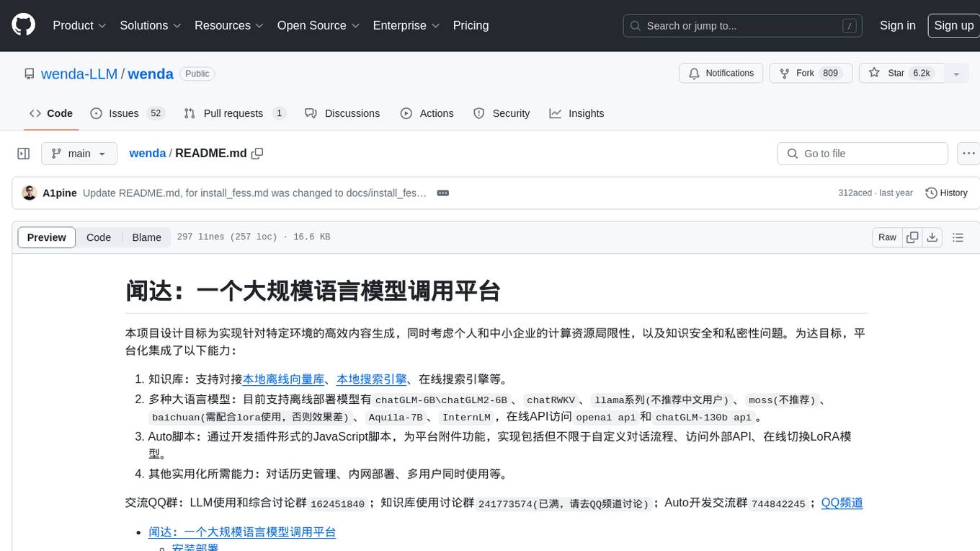Screen dimensions: 980x551
Task: Expand the commit message ellipsis
Action: tap(443, 193)
